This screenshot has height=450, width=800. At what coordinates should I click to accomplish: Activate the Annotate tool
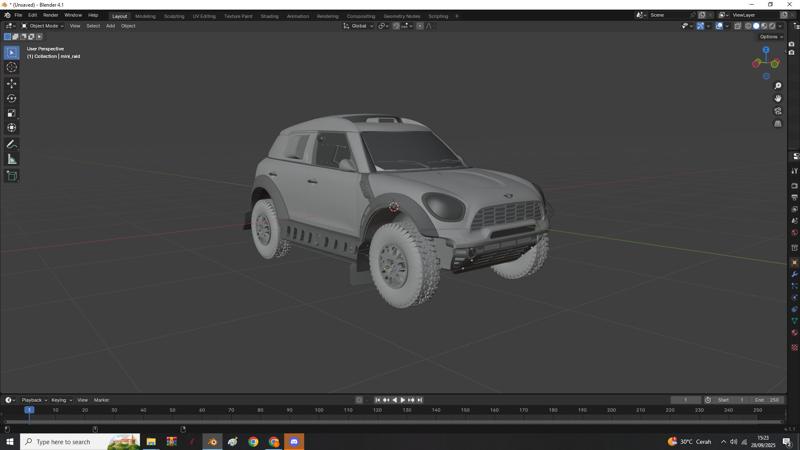pos(11,144)
